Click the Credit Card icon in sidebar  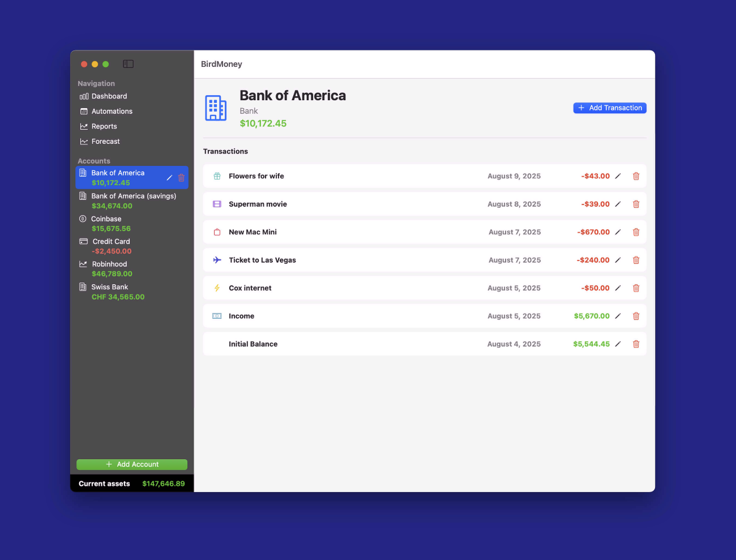pyautogui.click(x=83, y=241)
